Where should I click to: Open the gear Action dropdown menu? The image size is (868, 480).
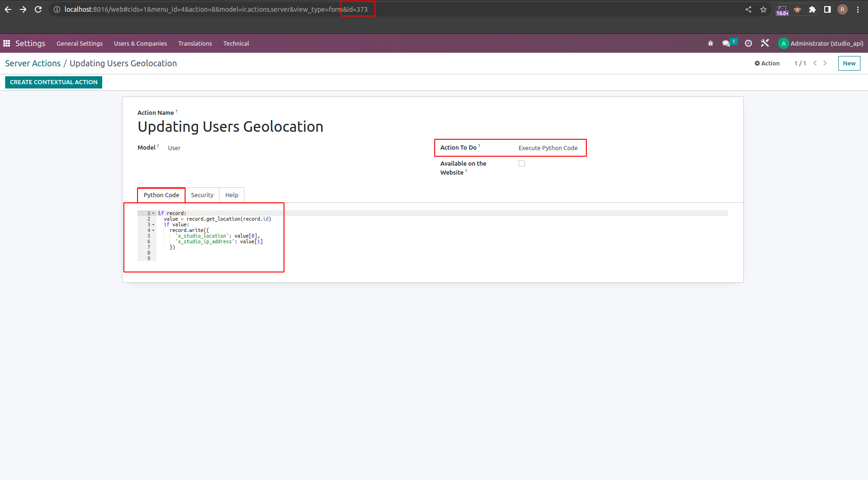click(x=767, y=63)
